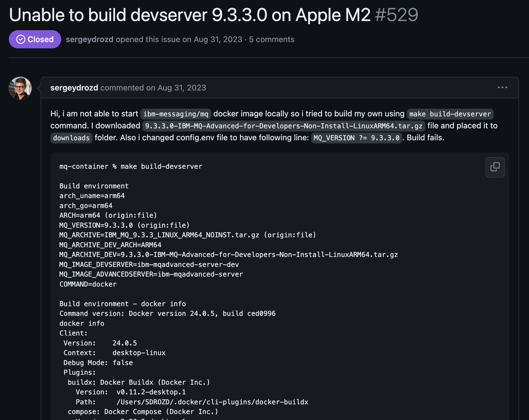The width and height of the screenshot is (529, 420).
Task: Click inline code for the LinuxARM64.tar.gz filename
Action: tap(284, 126)
